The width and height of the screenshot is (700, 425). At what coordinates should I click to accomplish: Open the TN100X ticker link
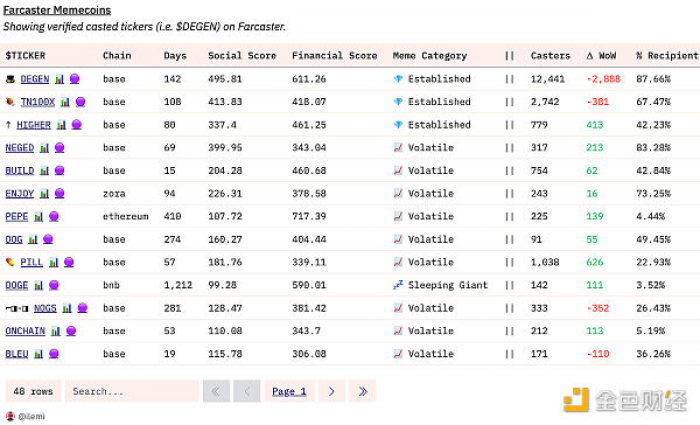click(38, 102)
